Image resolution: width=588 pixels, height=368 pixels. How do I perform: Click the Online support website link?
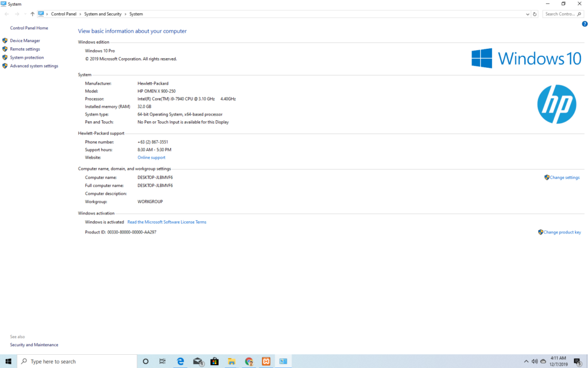[x=151, y=158]
